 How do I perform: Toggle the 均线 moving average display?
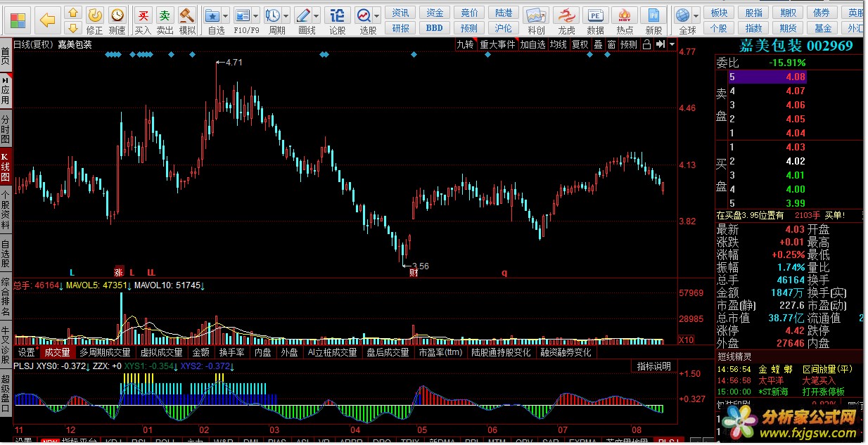coord(559,44)
